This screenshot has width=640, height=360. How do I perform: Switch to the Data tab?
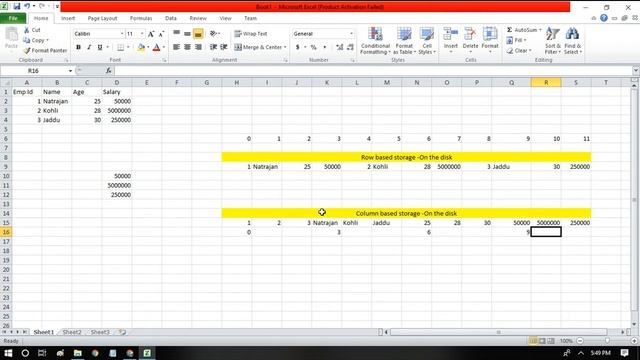tap(171, 18)
